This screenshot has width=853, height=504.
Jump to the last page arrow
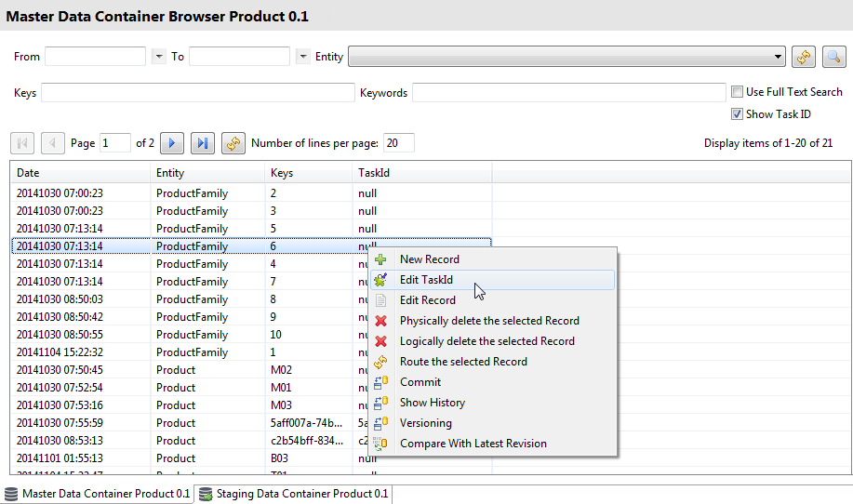coord(202,143)
